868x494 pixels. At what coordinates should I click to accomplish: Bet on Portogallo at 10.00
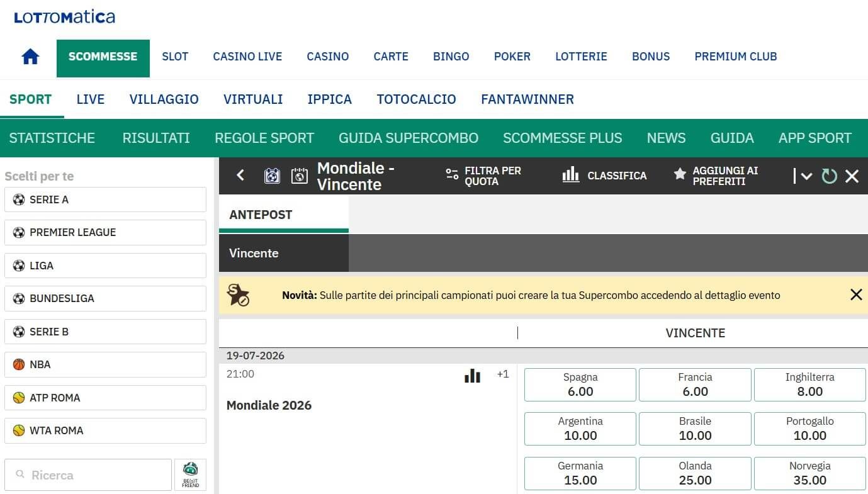[x=810, y=429]
